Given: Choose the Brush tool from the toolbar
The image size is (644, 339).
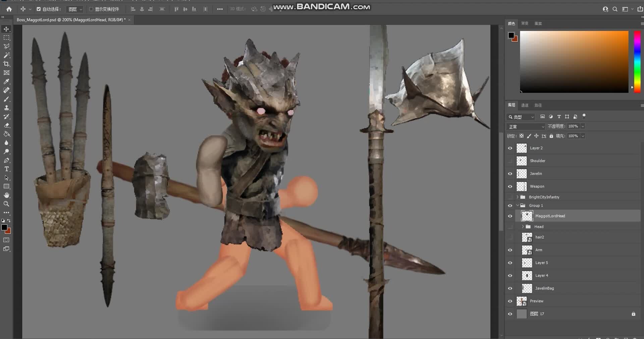Looking at the screenshot, I should 6,99.
